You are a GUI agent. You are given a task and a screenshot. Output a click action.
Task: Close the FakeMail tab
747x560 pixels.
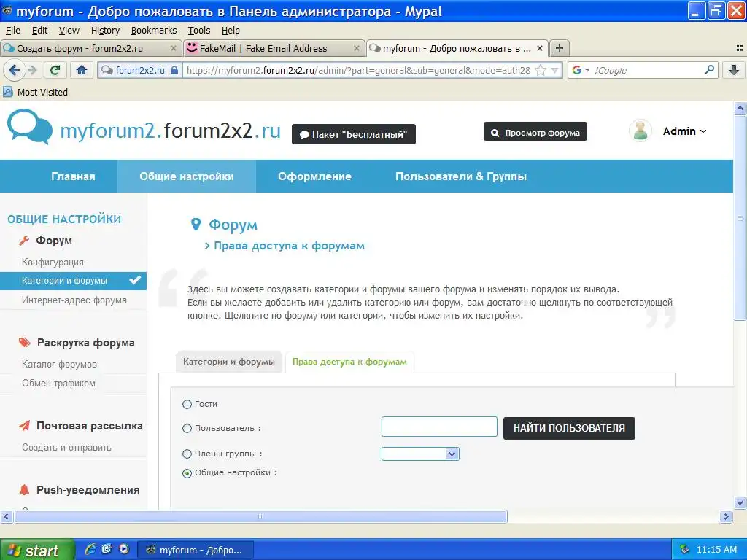pos(356,48)
